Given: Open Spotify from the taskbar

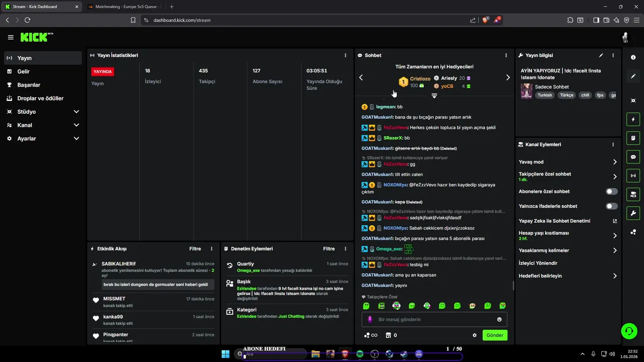Looking at the screenshot, I should [360, 354].
